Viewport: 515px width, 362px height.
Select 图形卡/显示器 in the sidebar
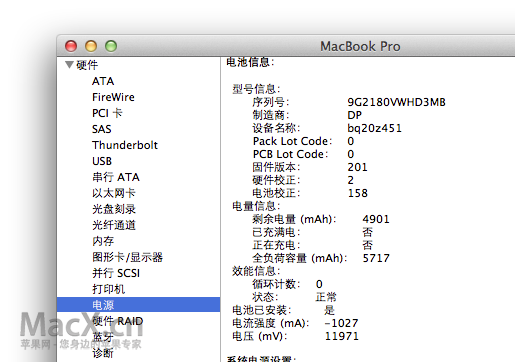tap(127, 257)
